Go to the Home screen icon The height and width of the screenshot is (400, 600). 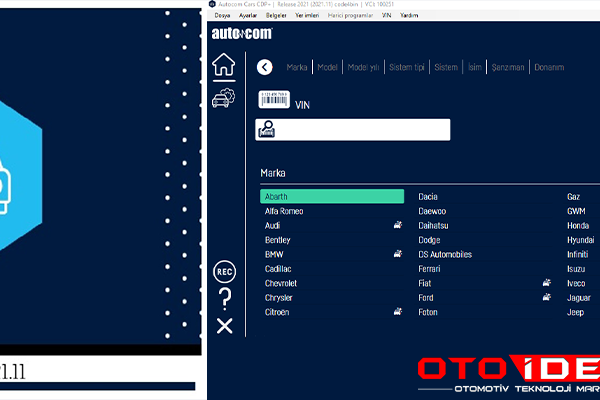[224, 64]
